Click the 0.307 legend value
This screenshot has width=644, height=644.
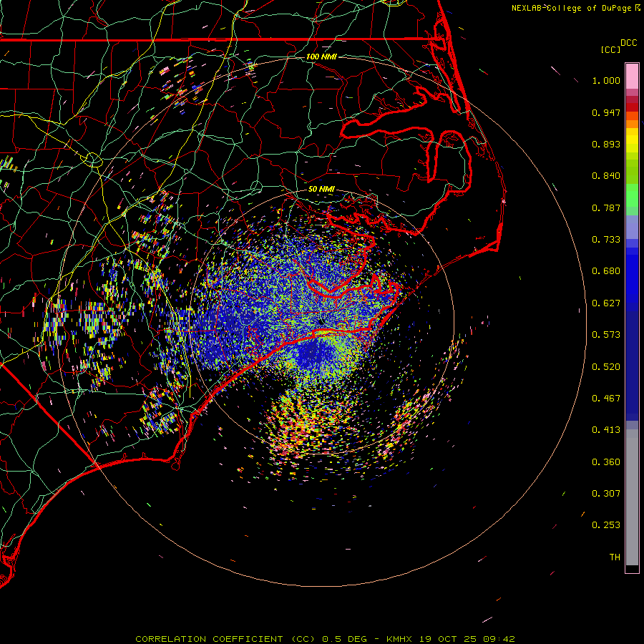point(606,494)
